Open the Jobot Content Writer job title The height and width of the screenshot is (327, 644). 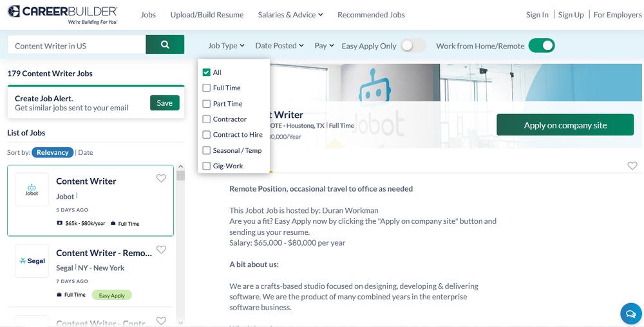(x=86, y=181)
